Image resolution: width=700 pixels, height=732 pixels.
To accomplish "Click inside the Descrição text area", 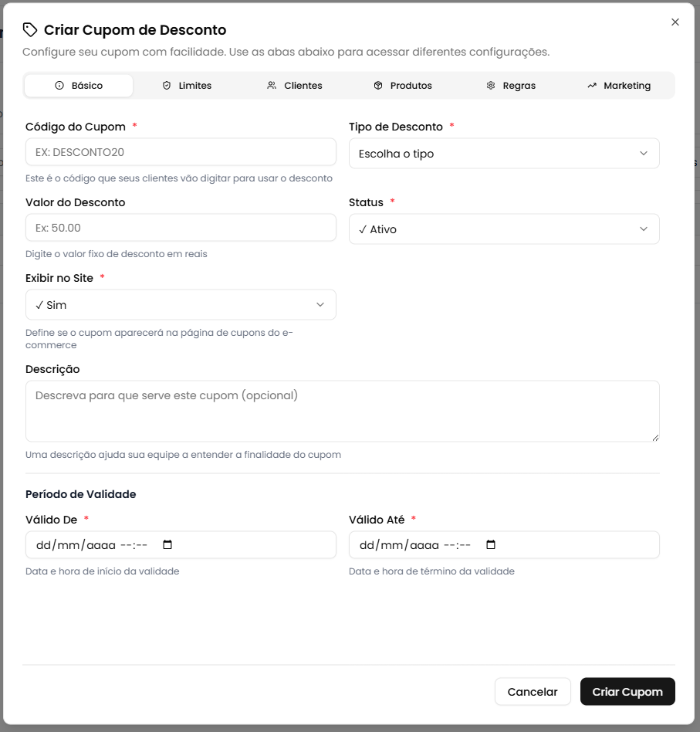I will click(342, 411).
